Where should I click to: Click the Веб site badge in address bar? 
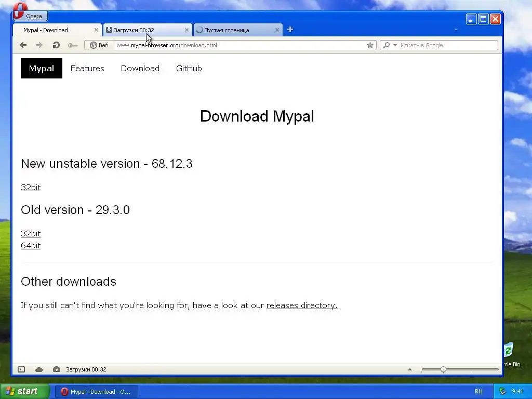coord(99,45)
